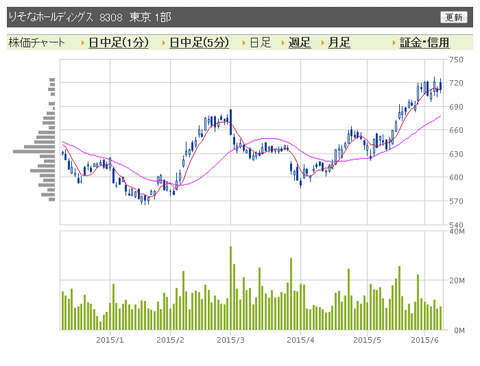Click the orange arrow before 月足
The width and height of the screenshot is (480, 366).
tap(322, 43)
